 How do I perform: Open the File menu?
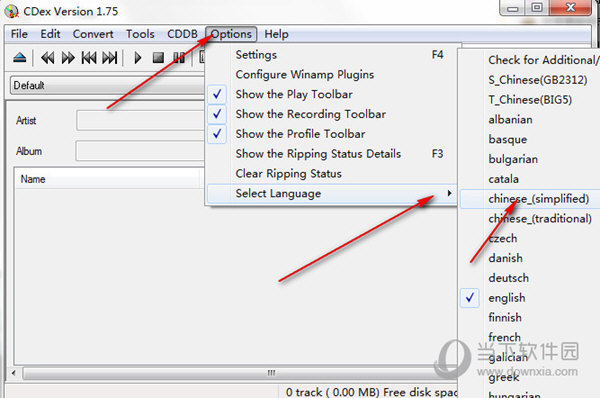tap(19, 34)
